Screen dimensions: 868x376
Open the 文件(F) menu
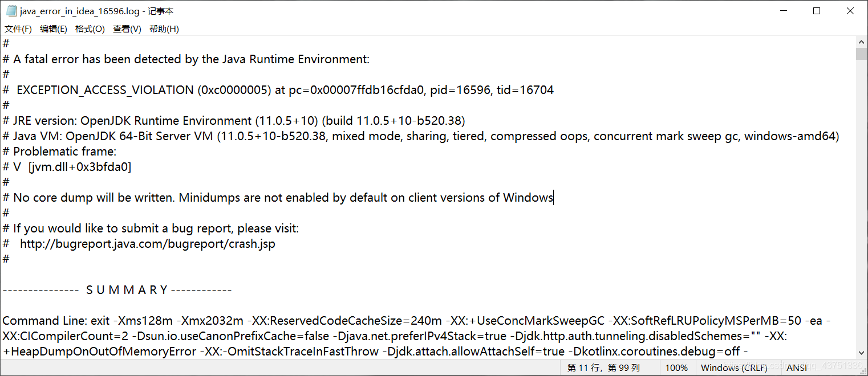pos(17,28)
